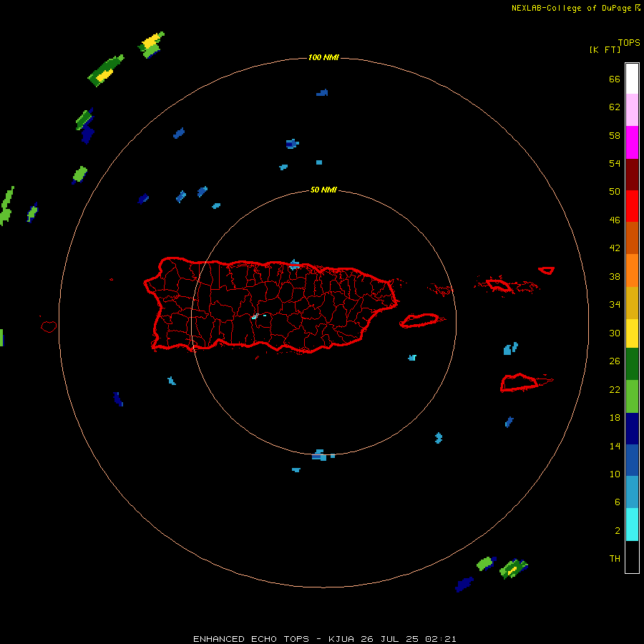Select the legend value 18

[x=615, y=418]
